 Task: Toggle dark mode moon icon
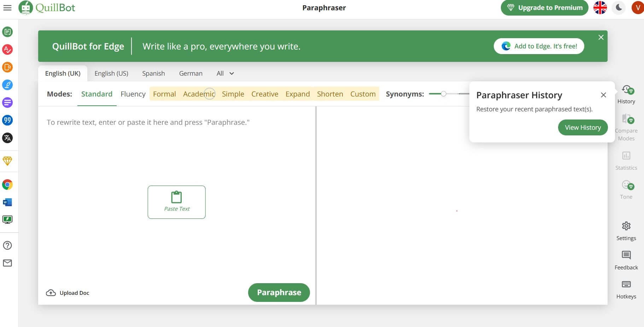pos(619,7)
